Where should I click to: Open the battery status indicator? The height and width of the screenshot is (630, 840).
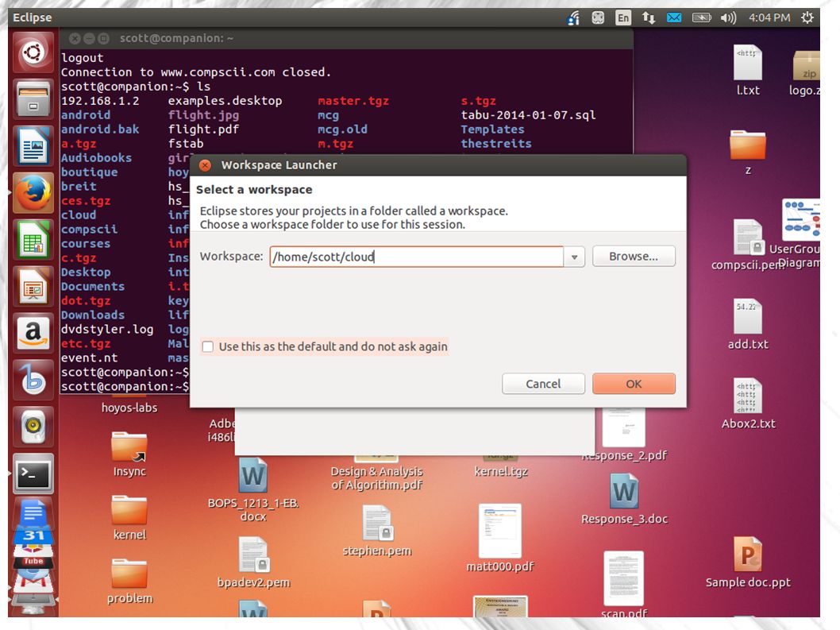701,17
